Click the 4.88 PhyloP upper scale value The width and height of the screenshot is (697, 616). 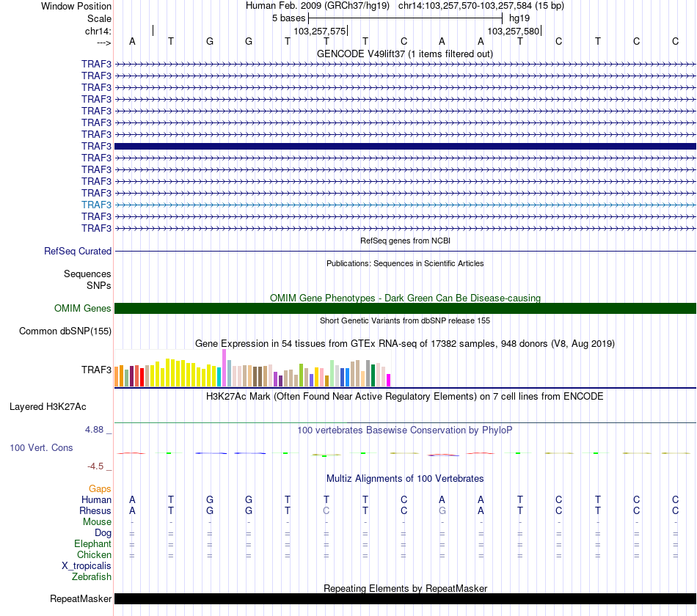pos(94,430)
